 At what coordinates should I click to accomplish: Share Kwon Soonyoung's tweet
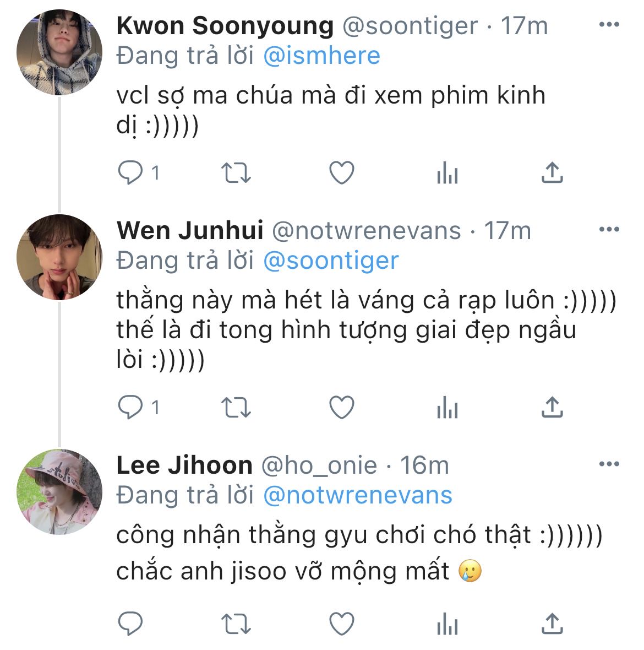coord(552,173)
